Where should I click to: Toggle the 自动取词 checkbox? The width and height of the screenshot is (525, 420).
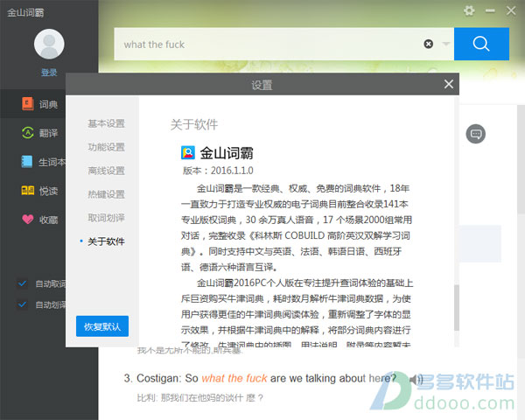click(x=23, y=283)
